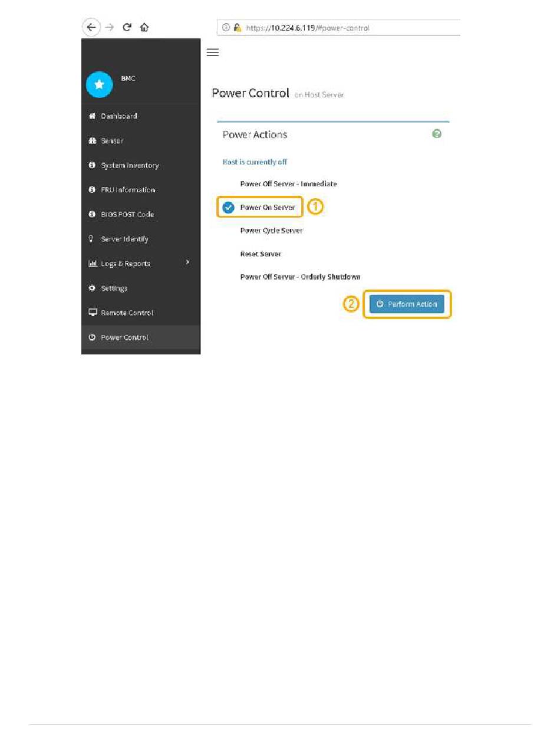The image size is (560, 736).
Task: Open FRU Information
Action: [141, 190]
